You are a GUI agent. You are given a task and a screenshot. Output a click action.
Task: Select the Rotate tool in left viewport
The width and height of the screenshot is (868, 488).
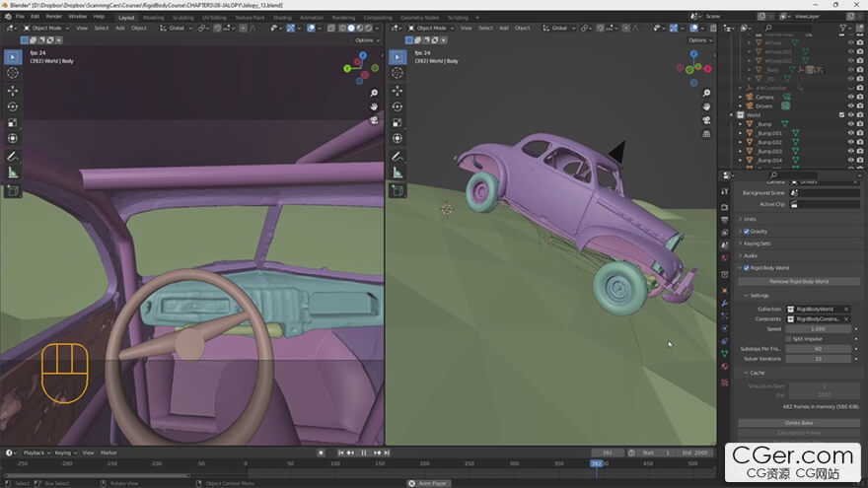13,106
